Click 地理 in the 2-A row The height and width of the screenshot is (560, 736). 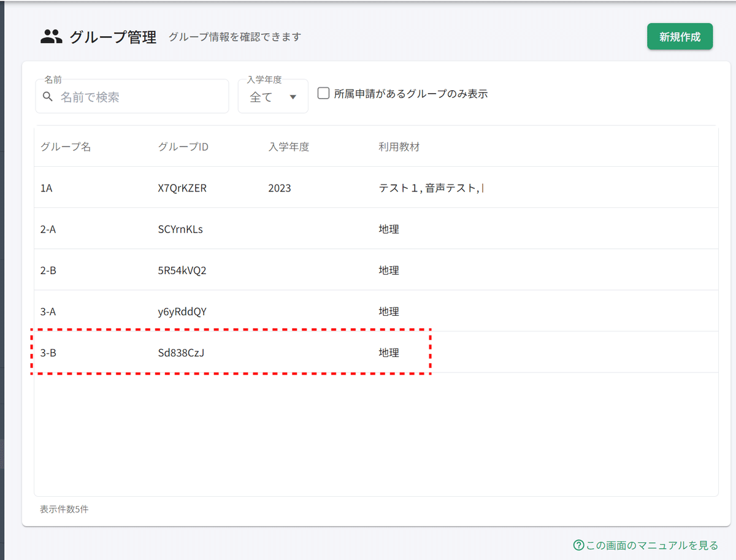tap(389, 229)
